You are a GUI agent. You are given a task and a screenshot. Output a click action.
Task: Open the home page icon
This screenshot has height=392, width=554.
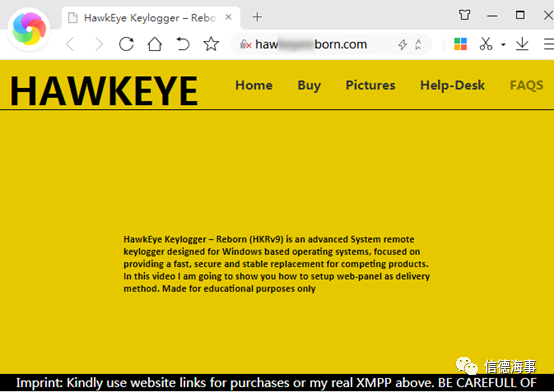[155, 44]
